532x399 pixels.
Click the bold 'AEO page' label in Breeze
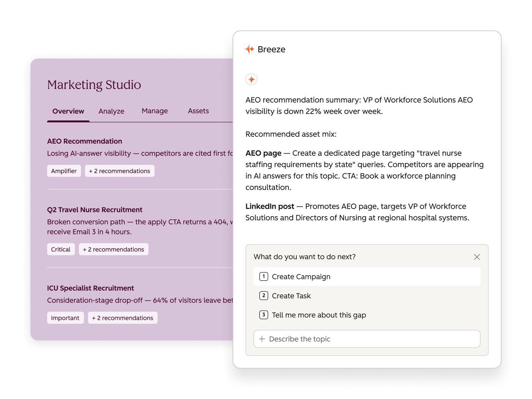tap(263, 153)
